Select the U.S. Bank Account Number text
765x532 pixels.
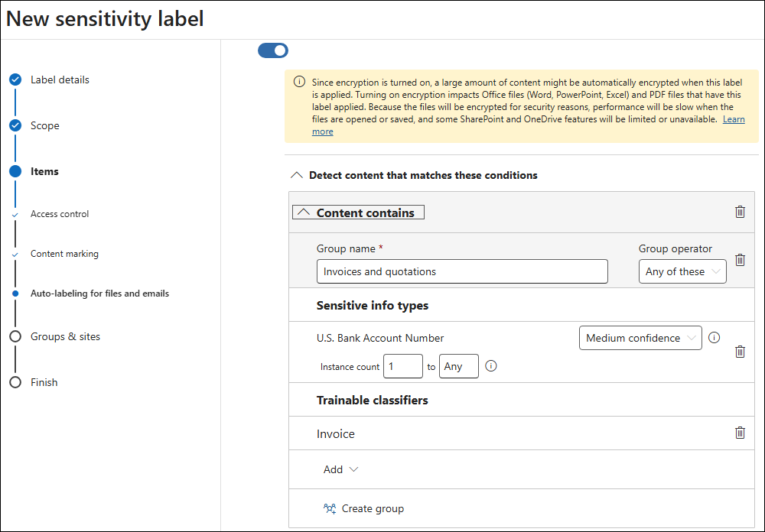(x=380, y=338)
